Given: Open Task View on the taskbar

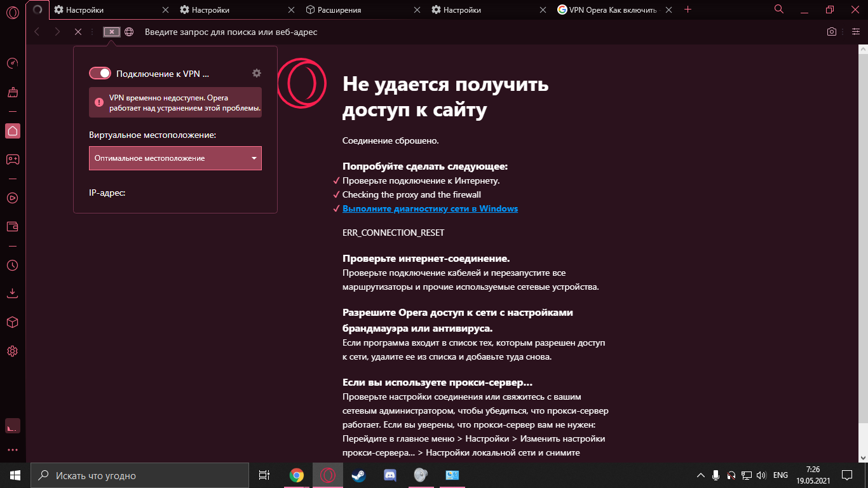Looking at the screenshot, I should pyautogui.click(x=264, y=475).
